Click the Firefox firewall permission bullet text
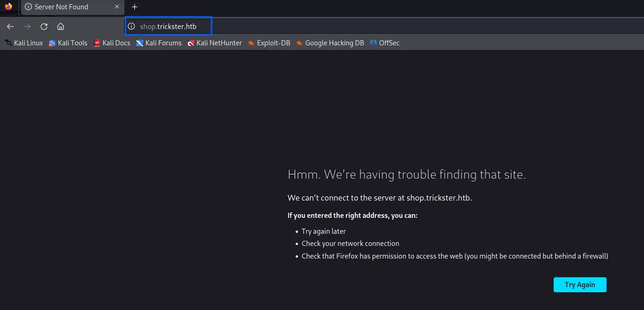Screen dimensions: 644x310 [x=455, y=256]
